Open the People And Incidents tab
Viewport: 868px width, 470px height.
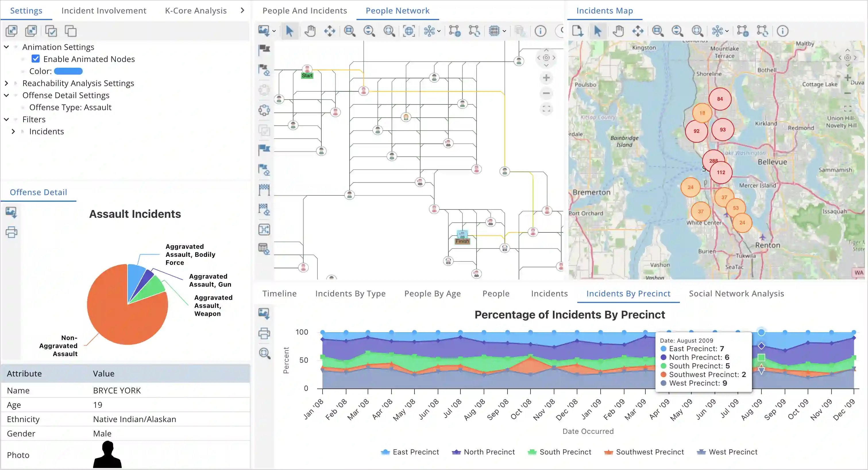(x=305, y=10)
